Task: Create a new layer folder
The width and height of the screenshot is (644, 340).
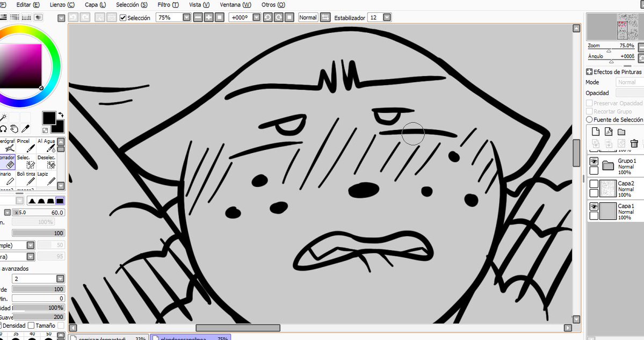Action: [621, 132]
